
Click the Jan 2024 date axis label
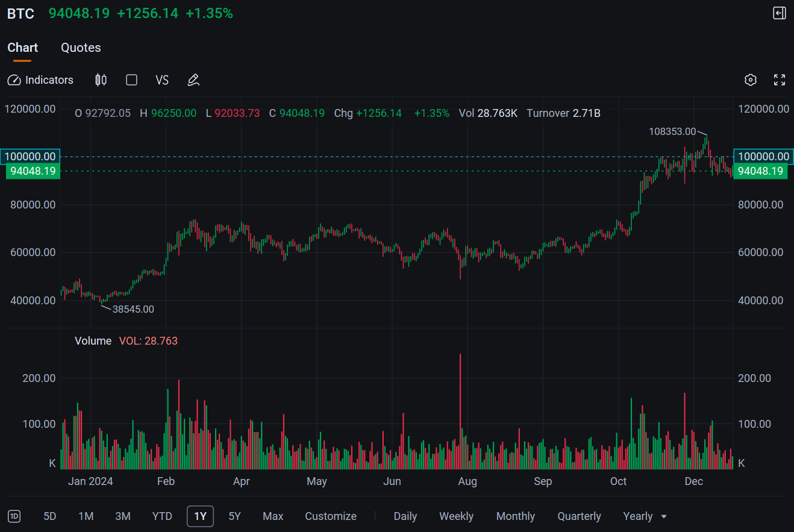coord(90,481)
